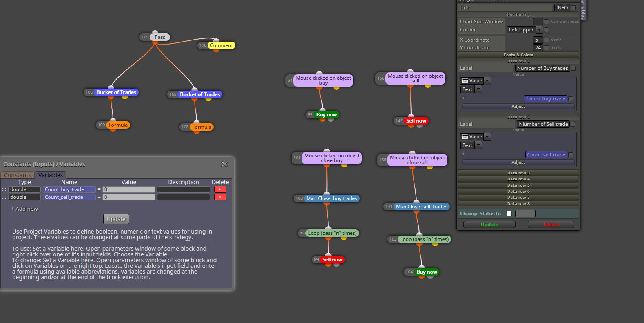
Task: Open the Left Upper corner dropdown
Action: pyautogui.click(x=525, y=30)
